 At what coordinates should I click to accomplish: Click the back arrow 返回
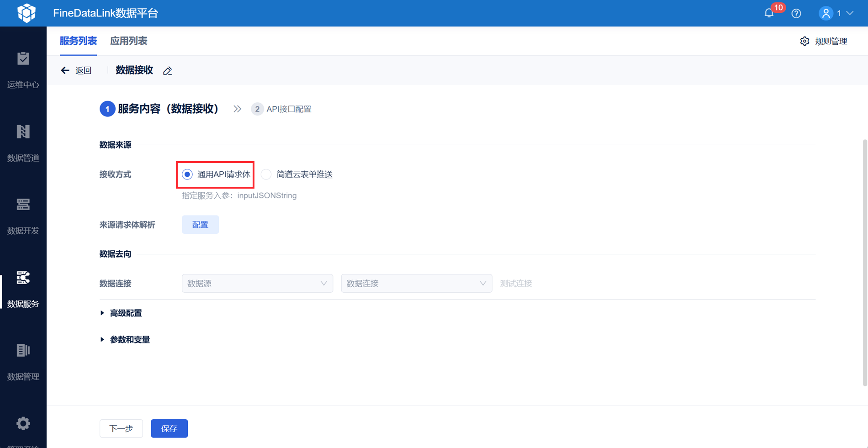(76, 70)
